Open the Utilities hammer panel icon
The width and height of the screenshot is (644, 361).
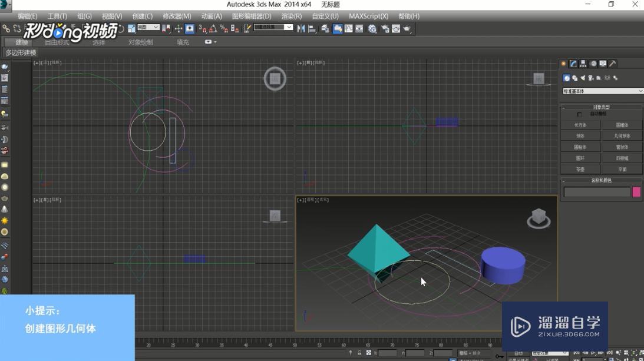click(613, 64)
